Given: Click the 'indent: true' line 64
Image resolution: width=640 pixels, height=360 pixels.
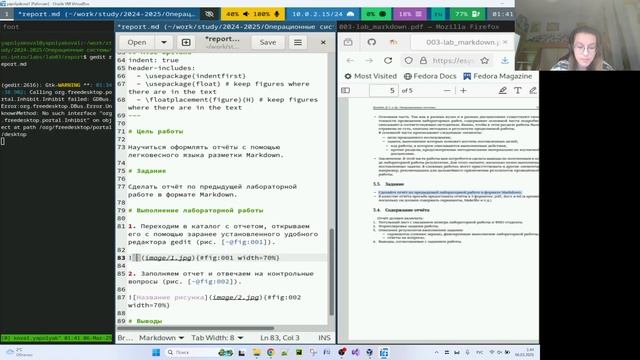Looking at the screenshot, I should [153, 60].
